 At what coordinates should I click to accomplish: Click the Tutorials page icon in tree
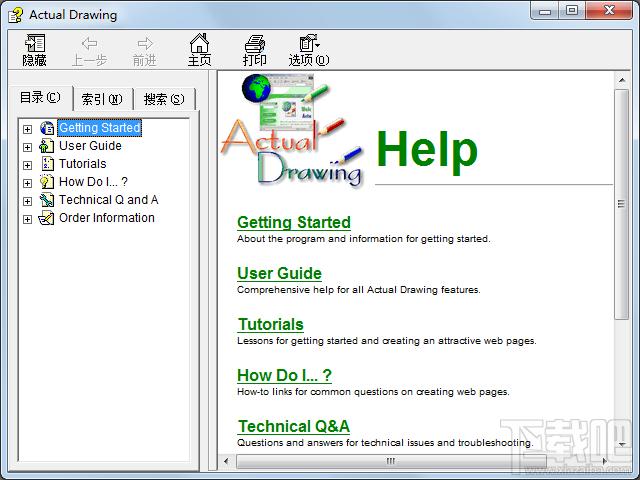tap(47, 164)
